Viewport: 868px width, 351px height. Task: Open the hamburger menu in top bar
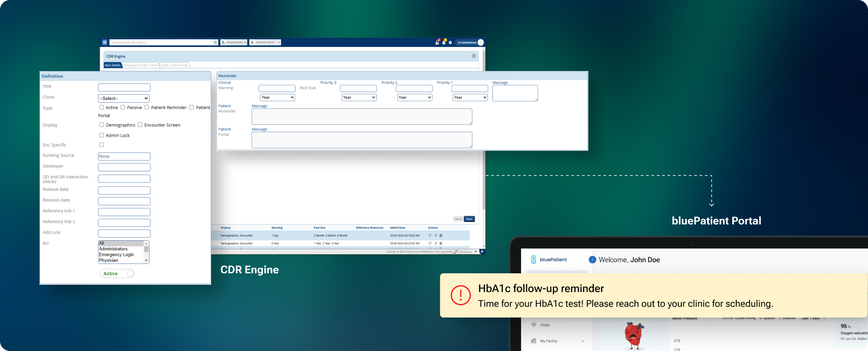tap(104, 42)
